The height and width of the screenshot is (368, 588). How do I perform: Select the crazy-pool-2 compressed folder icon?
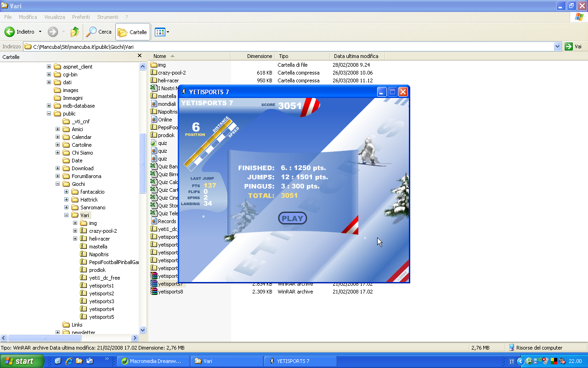point(154,73)
